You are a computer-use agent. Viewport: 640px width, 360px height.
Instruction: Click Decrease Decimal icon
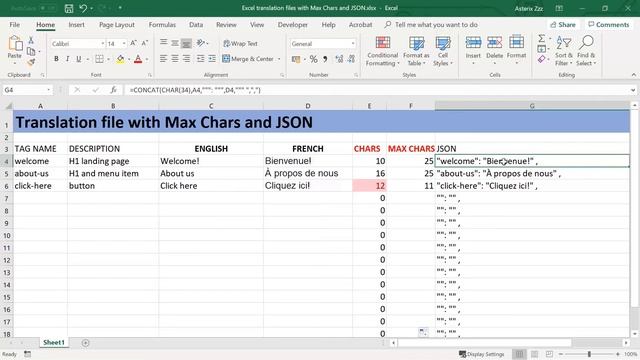[x=351, y=59]
